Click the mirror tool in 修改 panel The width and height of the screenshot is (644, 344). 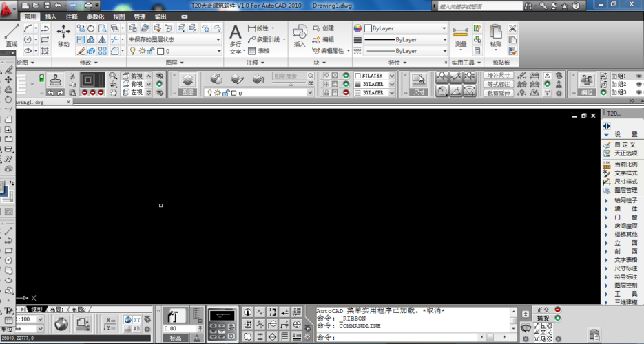[x=102, y=39]
